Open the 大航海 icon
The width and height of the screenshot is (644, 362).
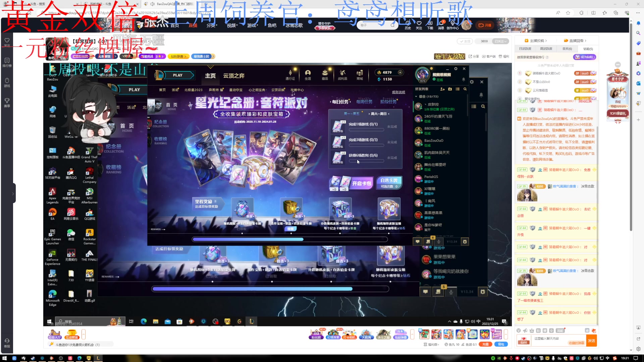tap(366, 334)
